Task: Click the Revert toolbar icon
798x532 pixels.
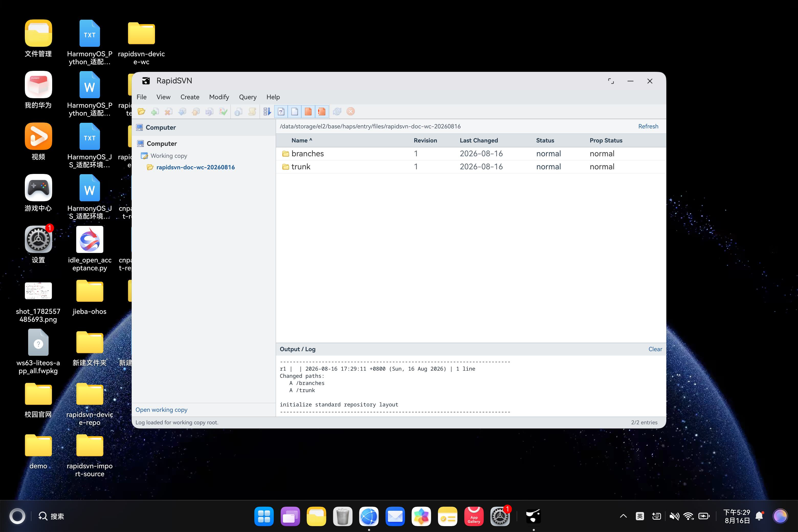Action: [x=209, y=111]
